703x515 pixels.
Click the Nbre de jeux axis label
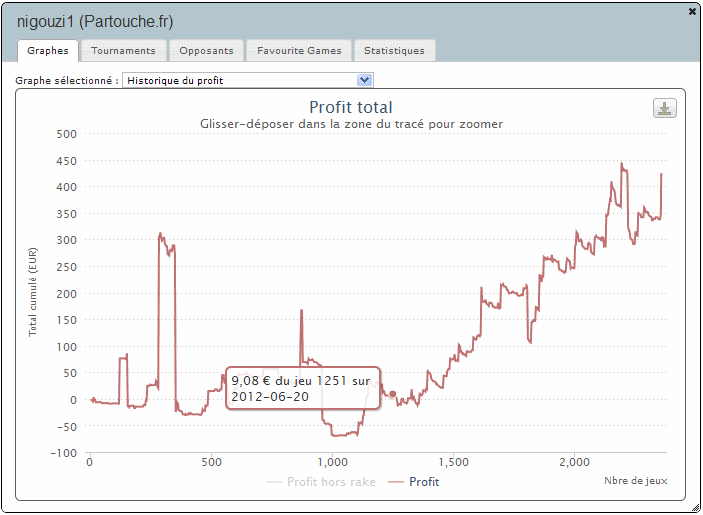[635, 480]
